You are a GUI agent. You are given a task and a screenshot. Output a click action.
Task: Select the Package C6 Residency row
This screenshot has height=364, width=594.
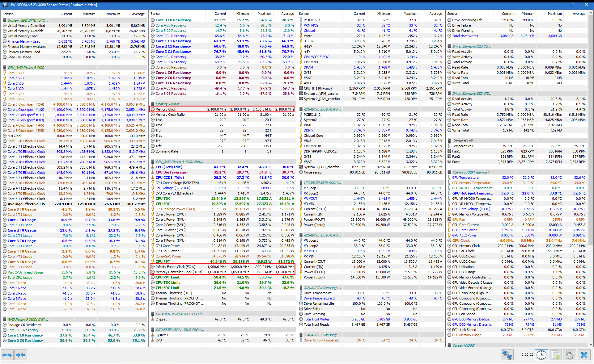(x=74, y=325)
